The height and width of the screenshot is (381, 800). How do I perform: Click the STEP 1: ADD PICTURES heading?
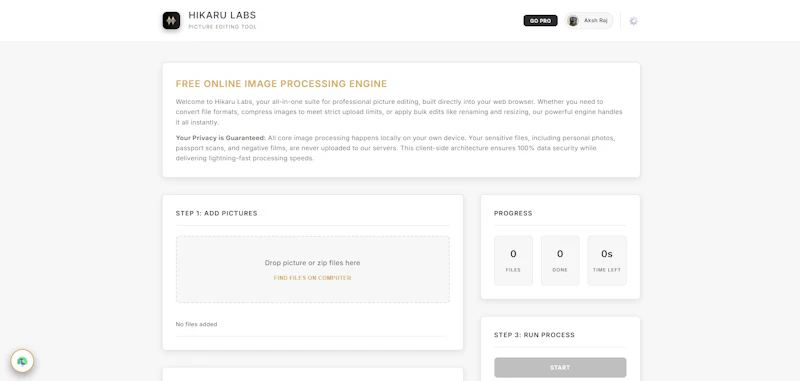(216, 213)
